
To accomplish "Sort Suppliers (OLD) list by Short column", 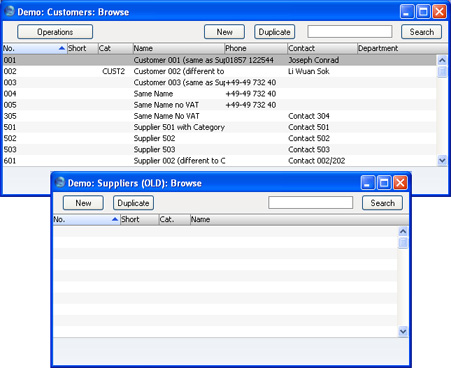I will click(x=139, y=220).
